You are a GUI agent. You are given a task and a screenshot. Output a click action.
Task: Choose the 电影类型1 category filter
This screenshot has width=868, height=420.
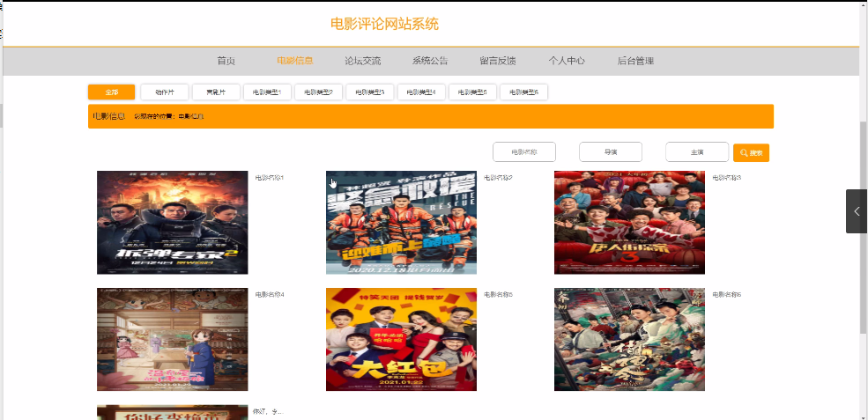pos(267,92)
